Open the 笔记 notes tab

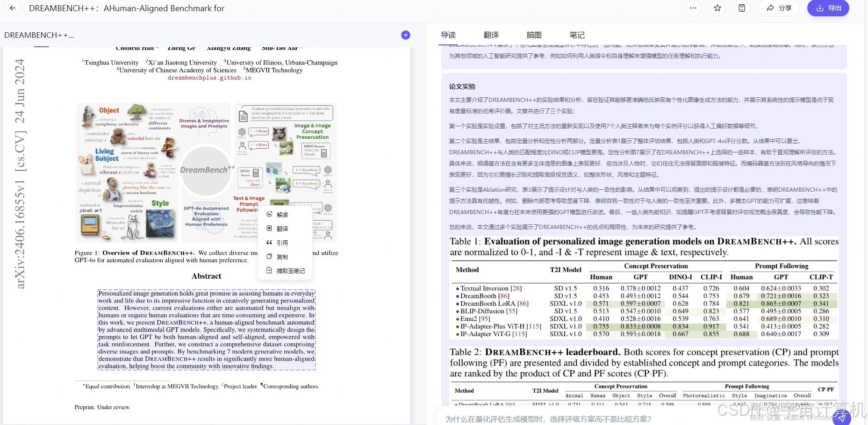(577, 35)
